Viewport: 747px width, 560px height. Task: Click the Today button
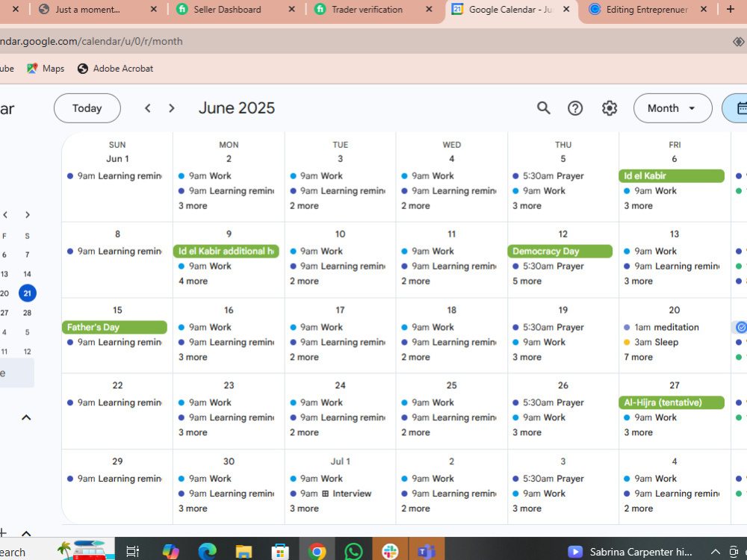pos(87,108)
